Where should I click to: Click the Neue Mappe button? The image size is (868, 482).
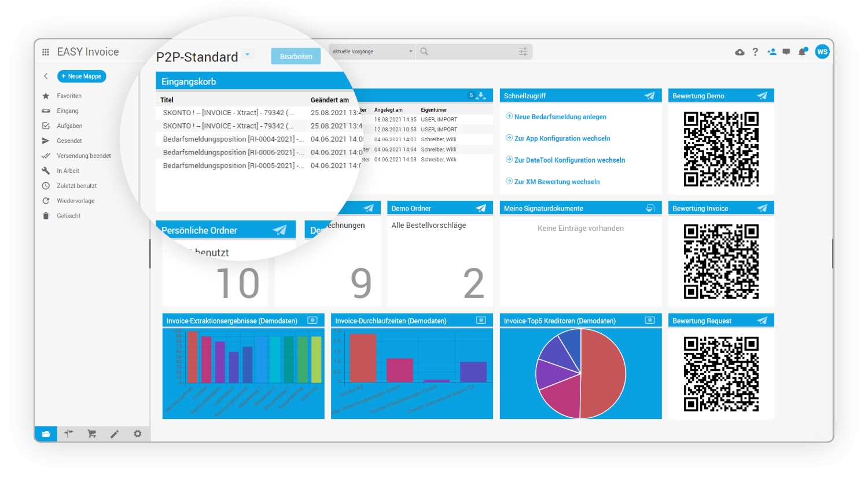pos(82,76)
